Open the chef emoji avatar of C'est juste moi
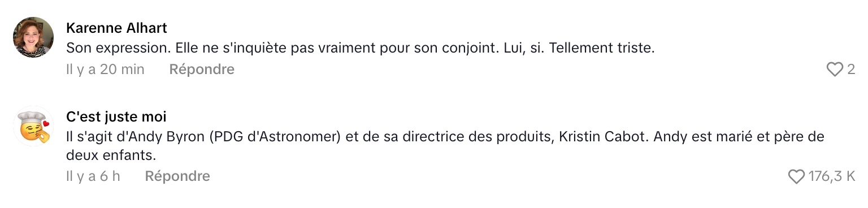This screenshot has height=208, width=868. [33, 126]
